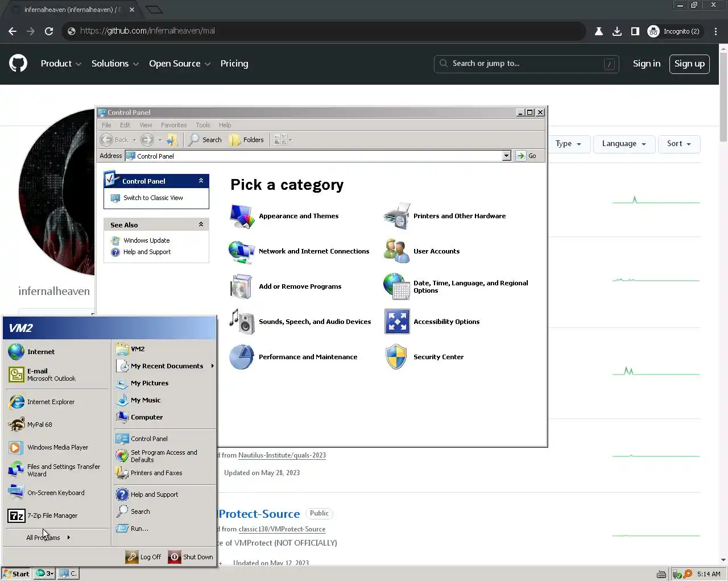Open the File menu in Control Panel
This screenshot has width=728, height=582.
click(x=106, y=125)
